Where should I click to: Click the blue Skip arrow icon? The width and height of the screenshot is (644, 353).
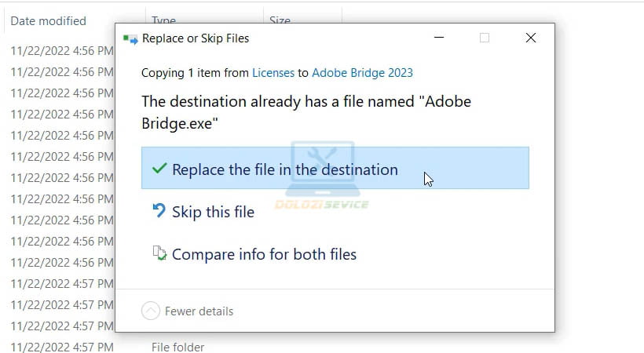(159, 211)
